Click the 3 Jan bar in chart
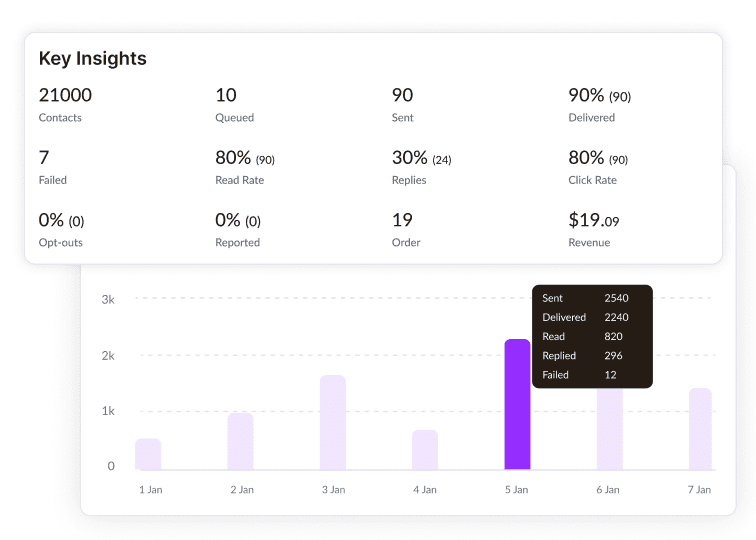The height and width of the screenshot is (540, 756). (x=333, y=422)
